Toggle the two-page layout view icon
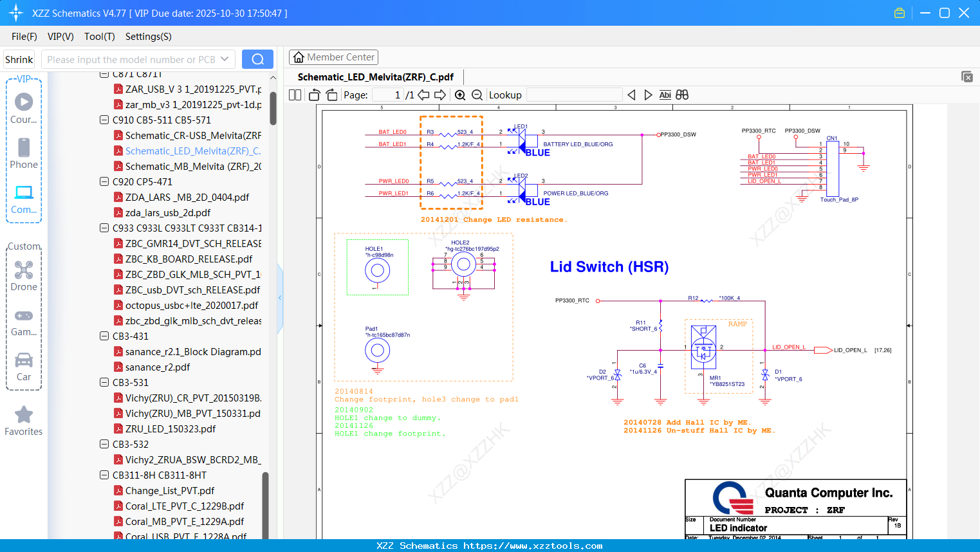The image size is (980, 552). 295,95
